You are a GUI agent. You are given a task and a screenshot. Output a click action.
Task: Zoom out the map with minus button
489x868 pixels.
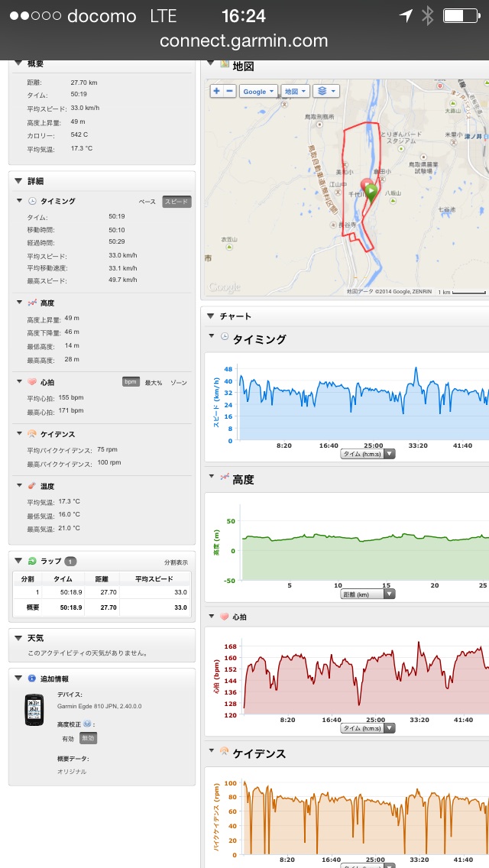click(231, 92)
